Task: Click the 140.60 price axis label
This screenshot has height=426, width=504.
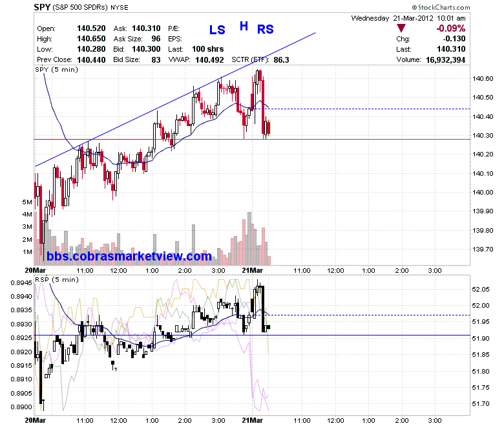Action: (x=483, y=78)
